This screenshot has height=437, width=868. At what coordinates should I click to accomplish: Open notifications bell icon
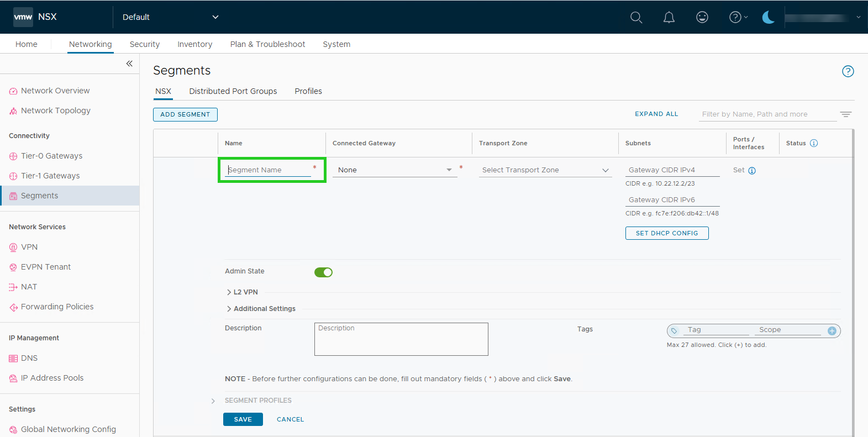[x=669, y=17]
